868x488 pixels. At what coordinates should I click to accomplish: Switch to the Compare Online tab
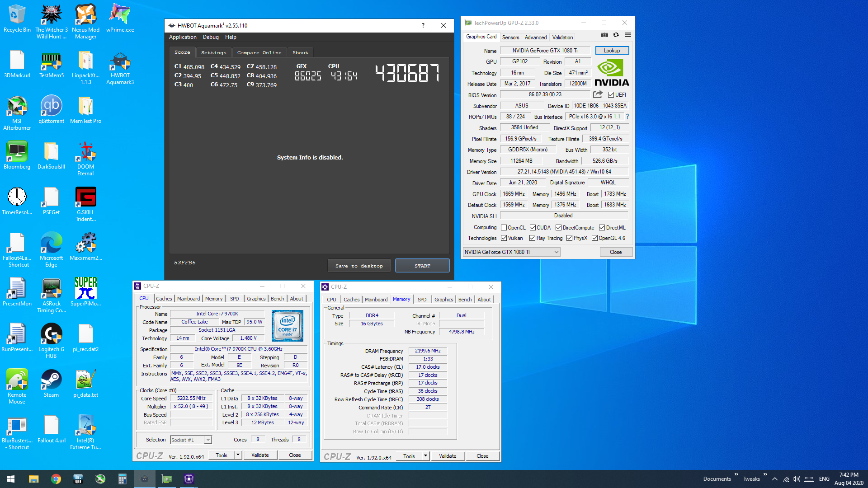[x=259, y=52]
